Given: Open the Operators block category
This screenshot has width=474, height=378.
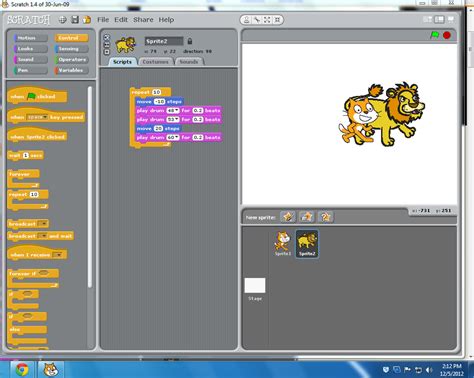Looking at the screenshot, I should coord(72,59).
